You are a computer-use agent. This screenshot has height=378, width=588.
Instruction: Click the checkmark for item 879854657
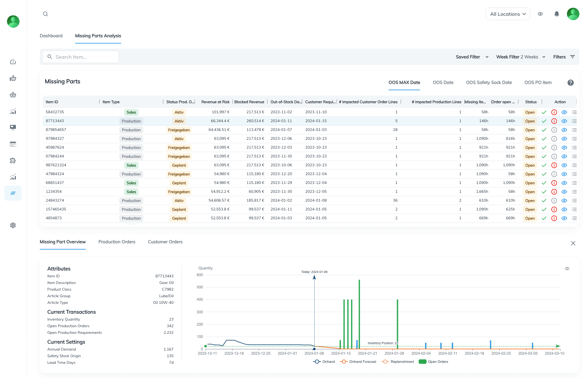[x=544, y=130]
